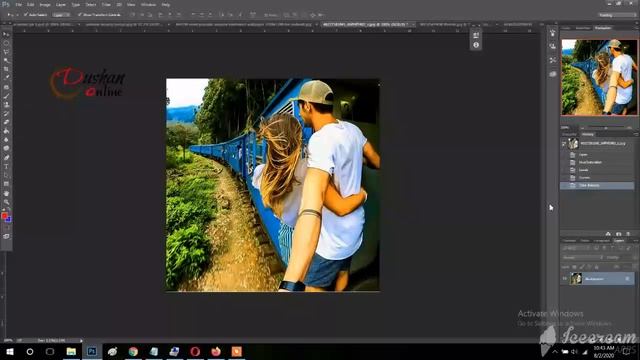The width and height of the screenshot is (640, 360).
Task: Click the red foreground color swatch
Action: 4,216
